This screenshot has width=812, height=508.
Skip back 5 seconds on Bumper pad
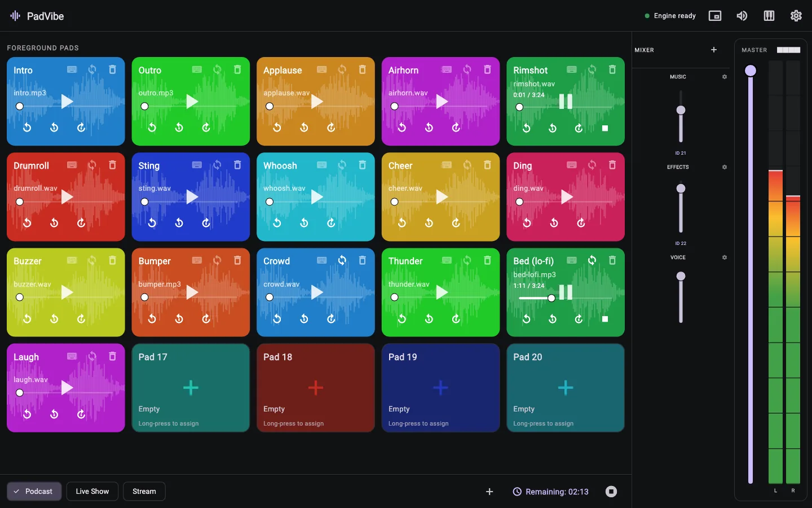pos(179,319)
